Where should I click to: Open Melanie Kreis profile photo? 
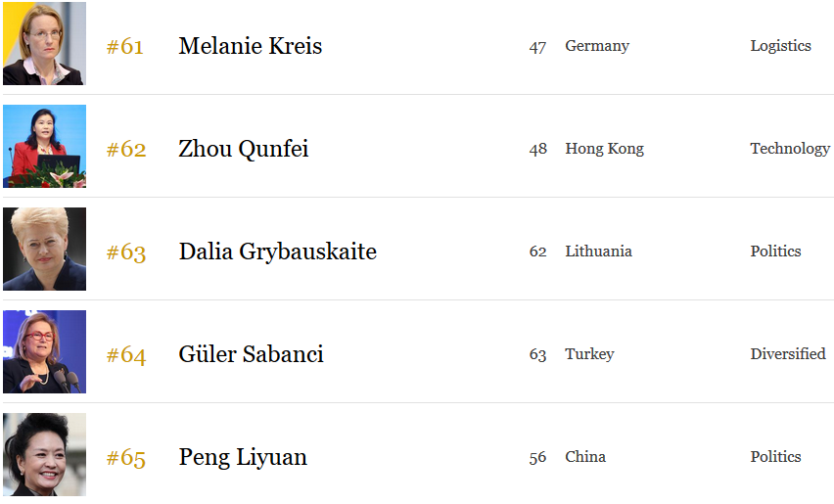(x=44, y=43)
